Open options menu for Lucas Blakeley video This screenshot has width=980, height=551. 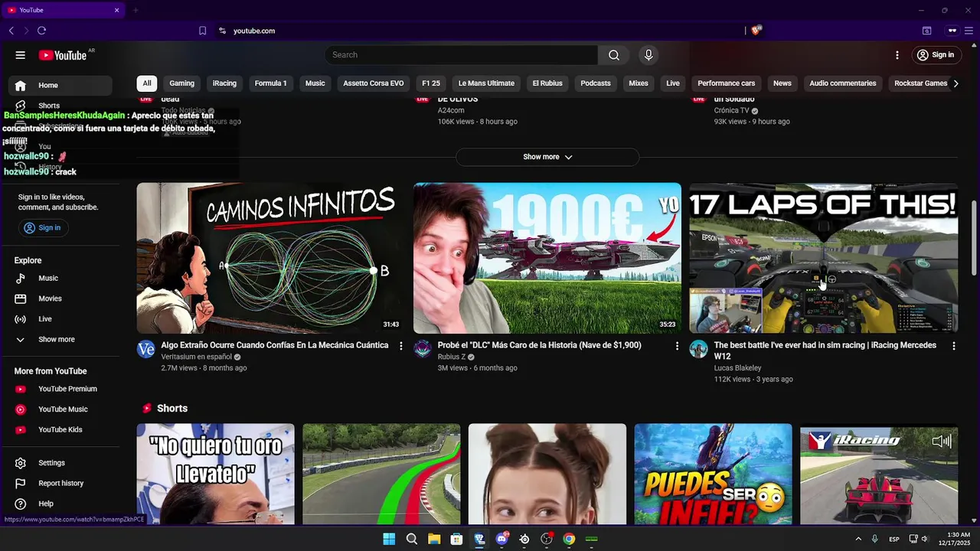click(953, 346)
